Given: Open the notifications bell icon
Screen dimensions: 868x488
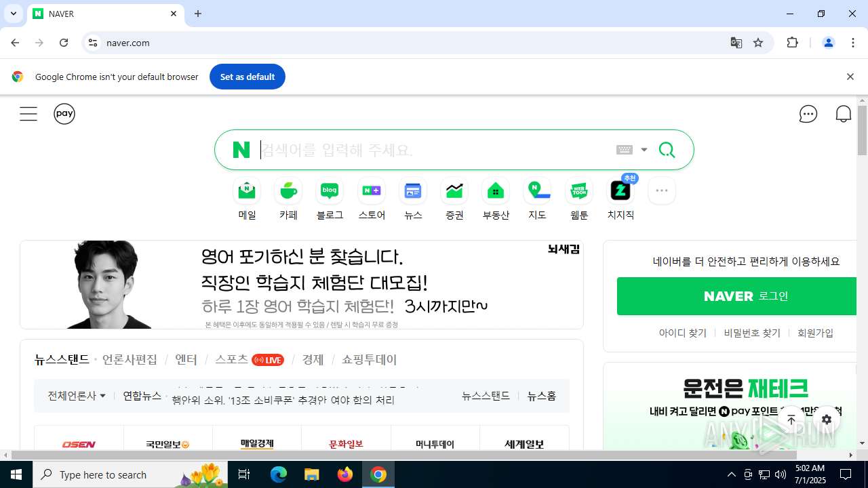Looking at the screenshot, I should coord(844,114).
